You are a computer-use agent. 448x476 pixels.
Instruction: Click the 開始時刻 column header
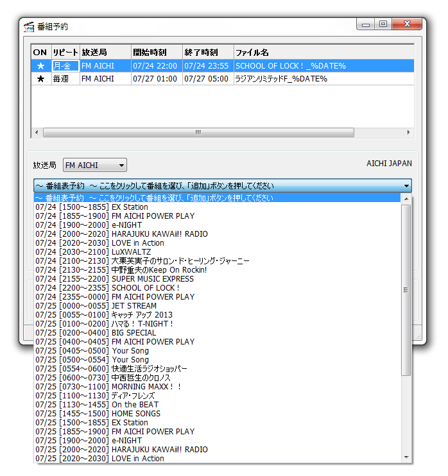(x=157, y=52)
